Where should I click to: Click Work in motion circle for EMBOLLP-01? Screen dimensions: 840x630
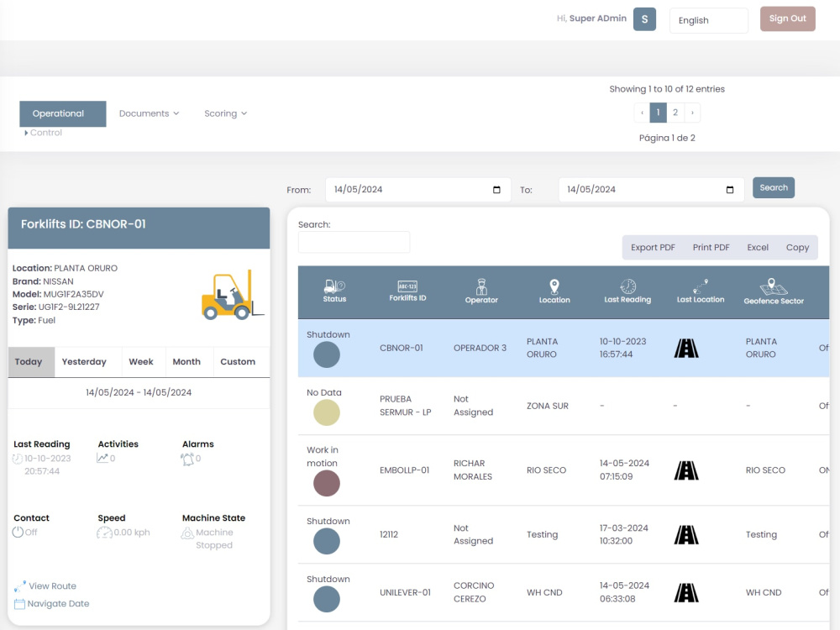click(x=327, y=483)
